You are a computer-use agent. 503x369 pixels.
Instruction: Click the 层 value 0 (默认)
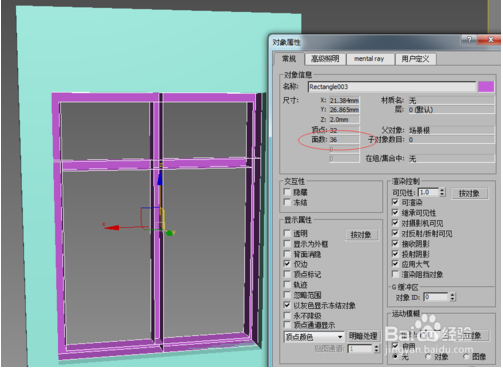click(x=451, y=110)
